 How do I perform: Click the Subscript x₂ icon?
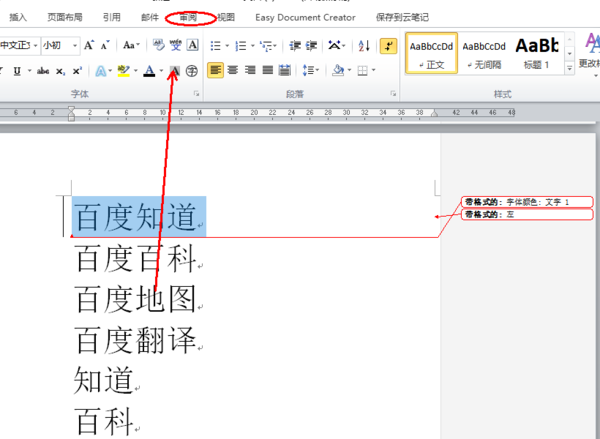(x=60, y=71)
